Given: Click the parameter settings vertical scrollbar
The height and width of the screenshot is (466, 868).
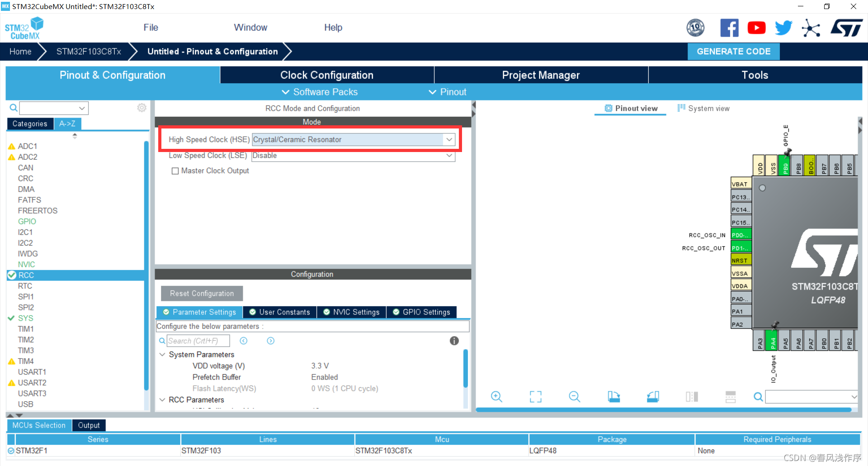Looking at the screenshot, I should tap(466, 368).
